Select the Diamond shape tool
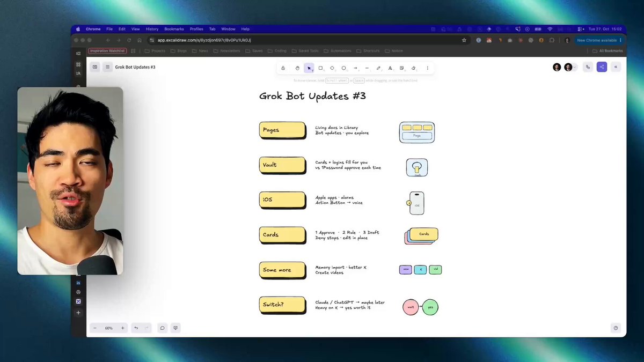Image resolution: width=644 pixels, height=362 pixels. [332, 68]
